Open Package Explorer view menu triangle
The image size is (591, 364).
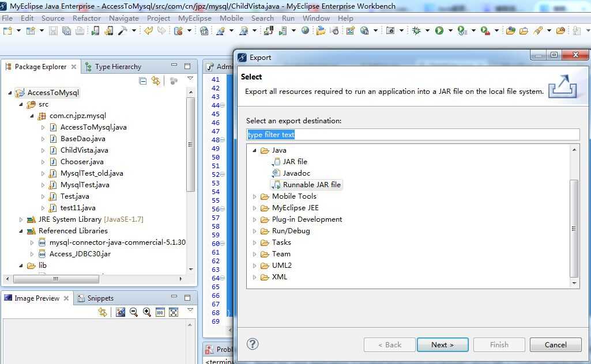(x=190, y=79)
